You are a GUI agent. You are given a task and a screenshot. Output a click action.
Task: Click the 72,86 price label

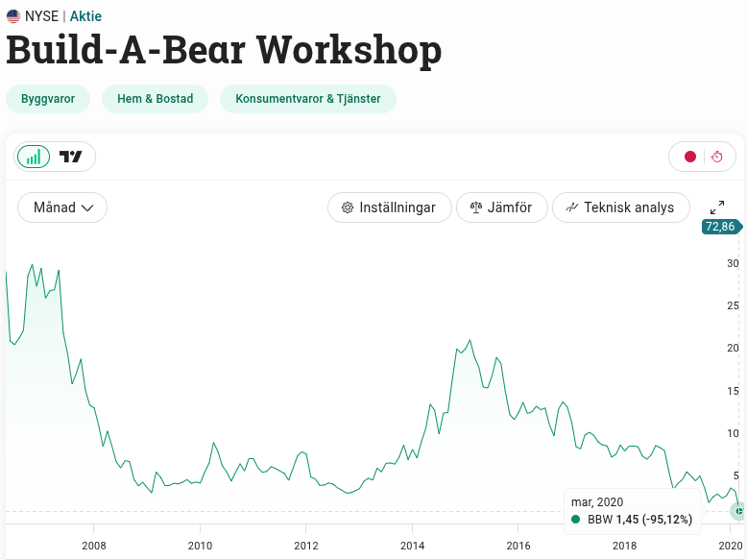tap(719, 227)
